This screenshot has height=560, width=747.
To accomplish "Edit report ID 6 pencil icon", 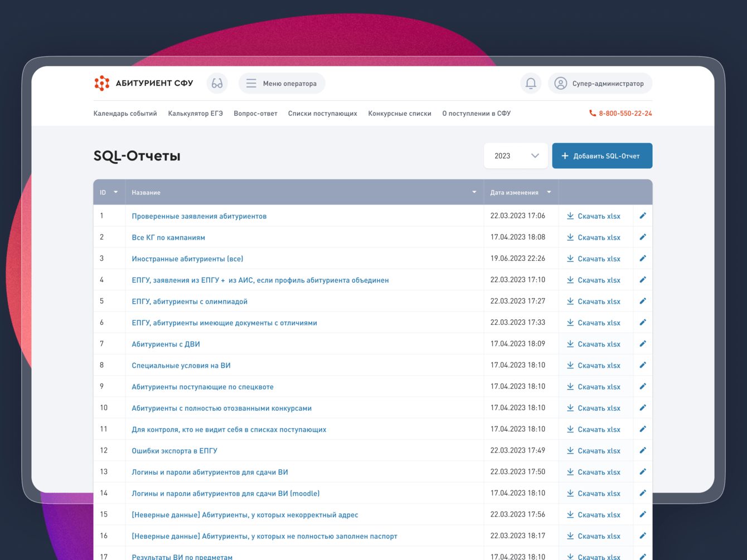I will click(x=643, y=323).
